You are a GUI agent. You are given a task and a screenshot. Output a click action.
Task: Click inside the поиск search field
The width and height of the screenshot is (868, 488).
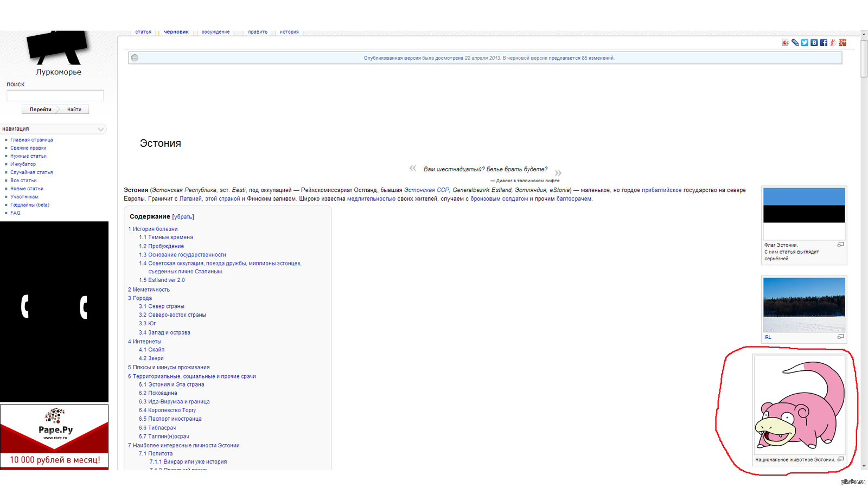(x=55, y=96)
